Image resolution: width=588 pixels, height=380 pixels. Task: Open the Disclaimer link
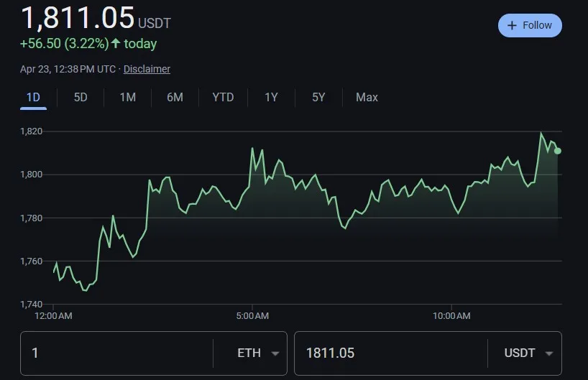pyautogui.click(x=147, y=69)
